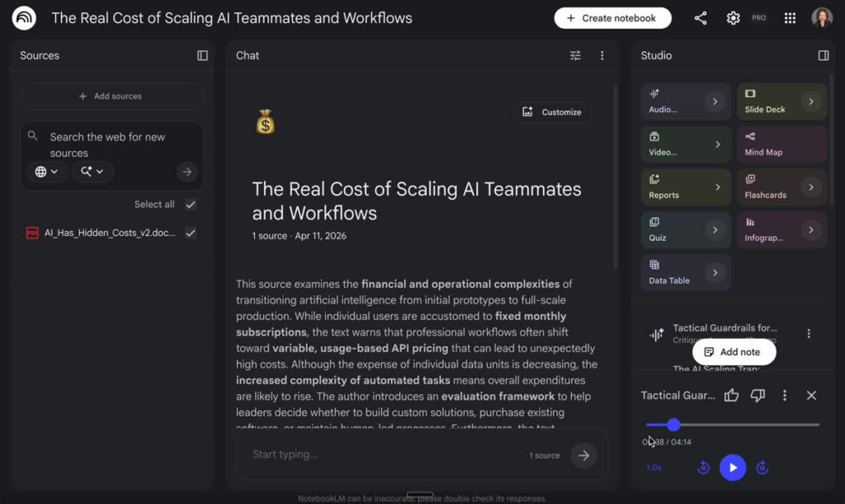Click the notebook title in header
Screen dimensions: 845x504
tap(232, 18)
